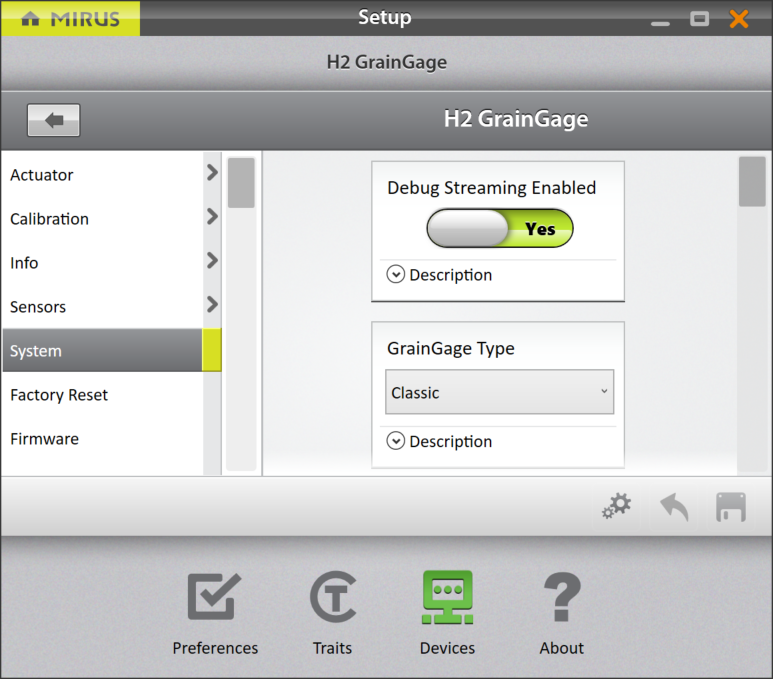The image size is (773, 679).
Task: Click the back arrow button
Action: [54, 120]
